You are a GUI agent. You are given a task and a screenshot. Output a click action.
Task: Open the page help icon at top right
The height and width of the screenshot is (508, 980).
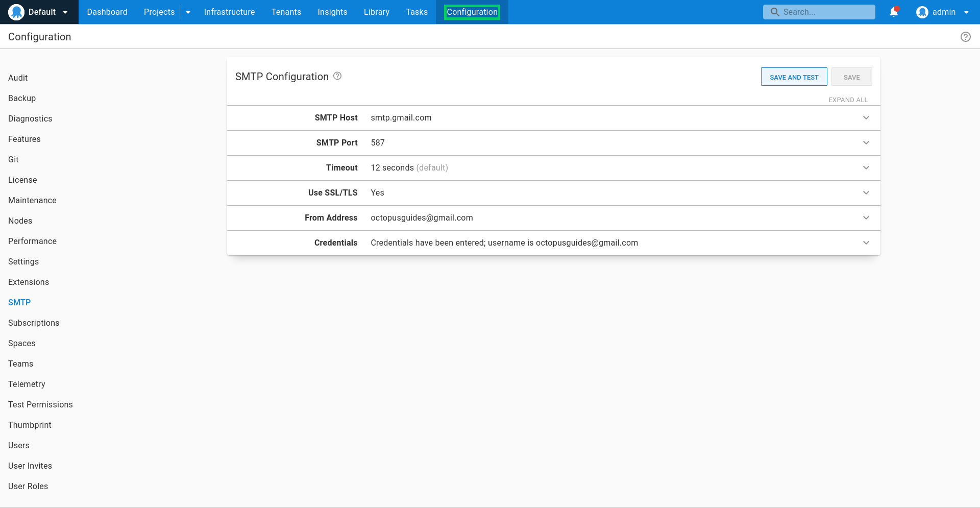pyautogui.click(x=965, y=37)
